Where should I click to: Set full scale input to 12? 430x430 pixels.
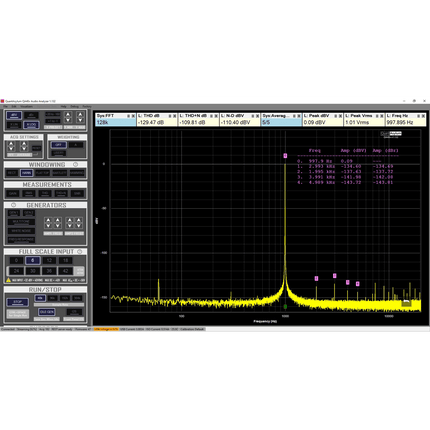click(x=49, y=260)
